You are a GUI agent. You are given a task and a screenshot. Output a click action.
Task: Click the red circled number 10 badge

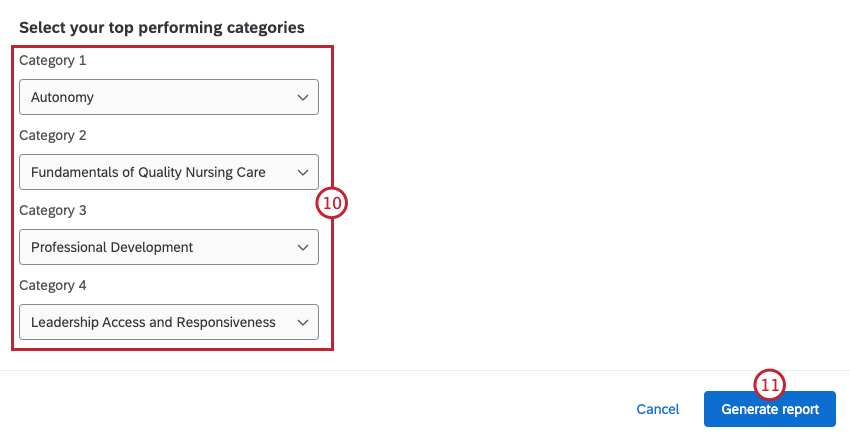331,203
